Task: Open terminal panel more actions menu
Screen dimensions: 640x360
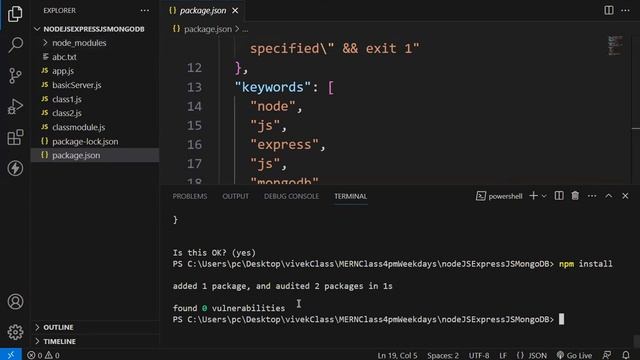Action: click(592, 196)
